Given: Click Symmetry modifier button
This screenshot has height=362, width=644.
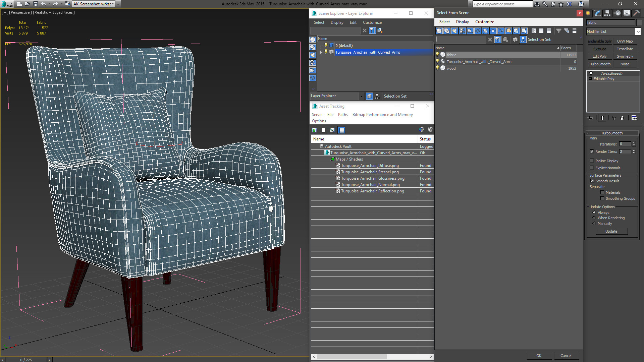Looking at the screenshot, I should (625, 56).
